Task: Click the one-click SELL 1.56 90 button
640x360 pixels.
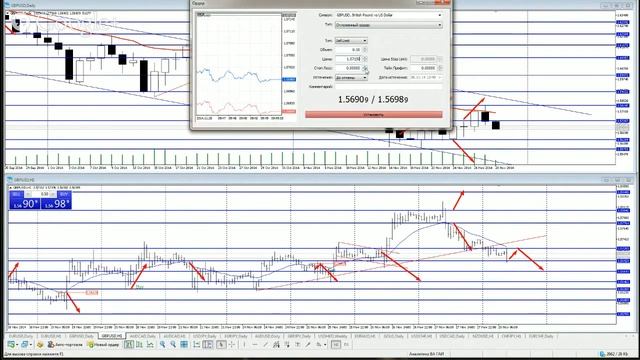Action: 24,203
